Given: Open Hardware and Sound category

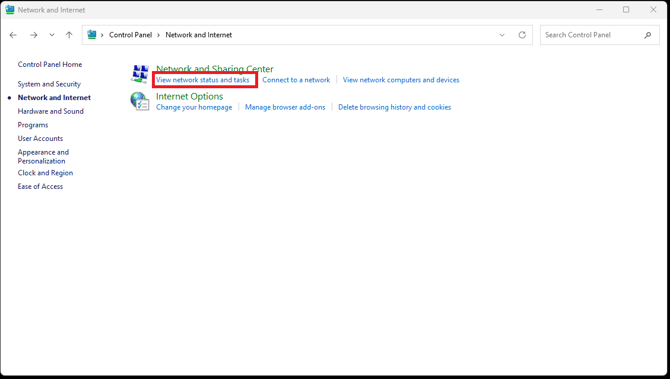Looking at the screenshot, I should point(50,111).
